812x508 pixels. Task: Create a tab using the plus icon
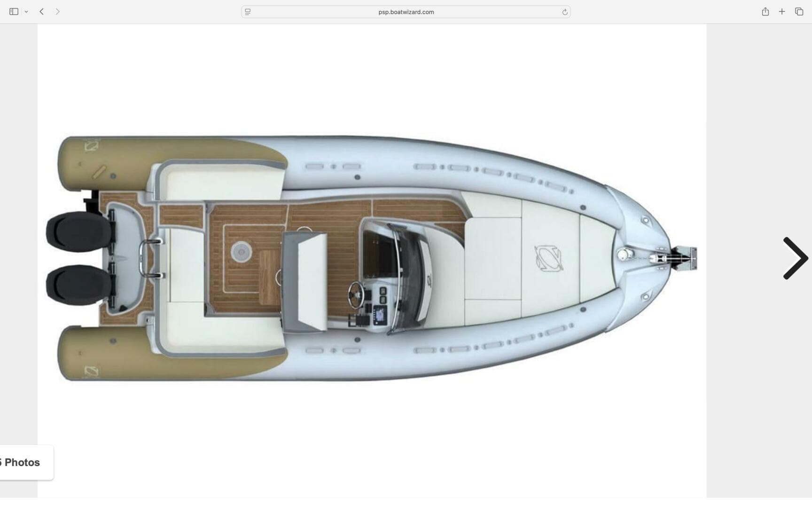click(x=782, y=11)
